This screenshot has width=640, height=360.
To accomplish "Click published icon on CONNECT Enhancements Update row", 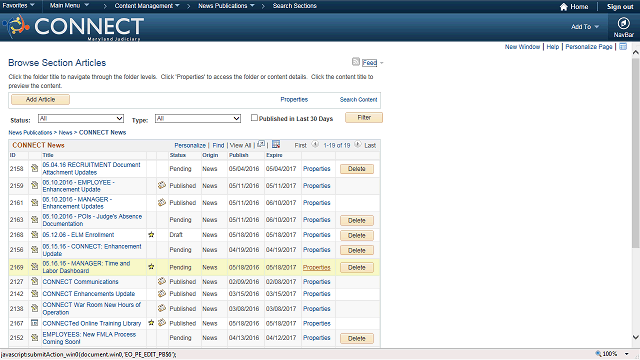I will [162, 293].
